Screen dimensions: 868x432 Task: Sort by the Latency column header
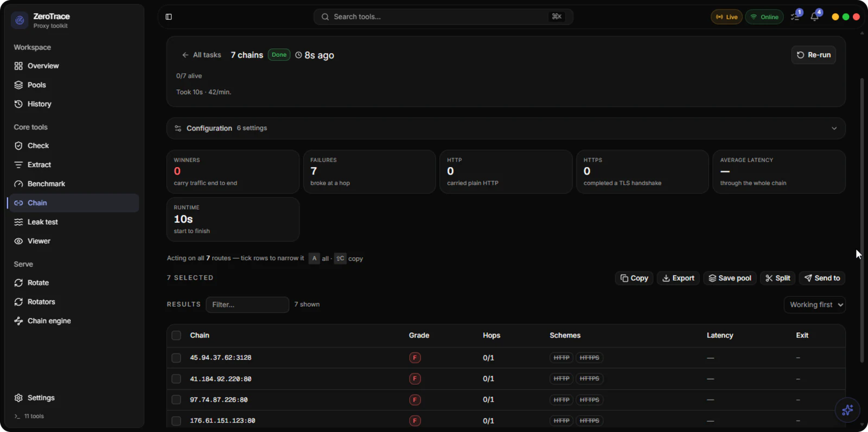coord(720,336)
